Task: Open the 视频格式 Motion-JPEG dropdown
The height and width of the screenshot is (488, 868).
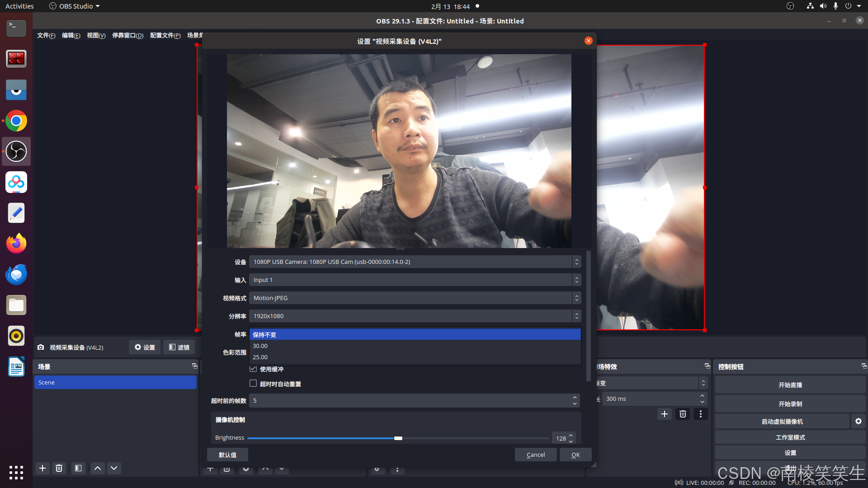Action: tap(415, 298)
